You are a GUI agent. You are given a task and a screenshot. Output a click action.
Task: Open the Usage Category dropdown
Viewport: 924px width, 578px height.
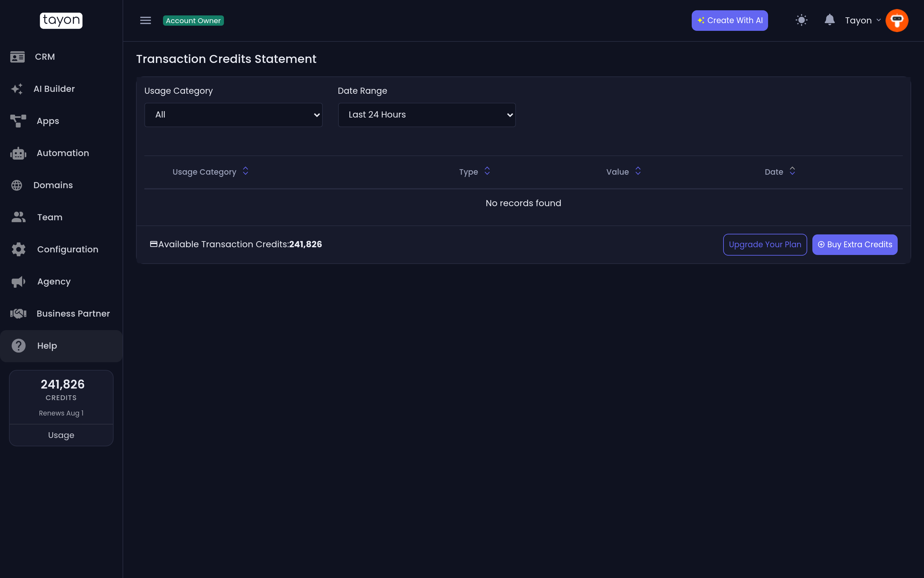click(233, 115)
